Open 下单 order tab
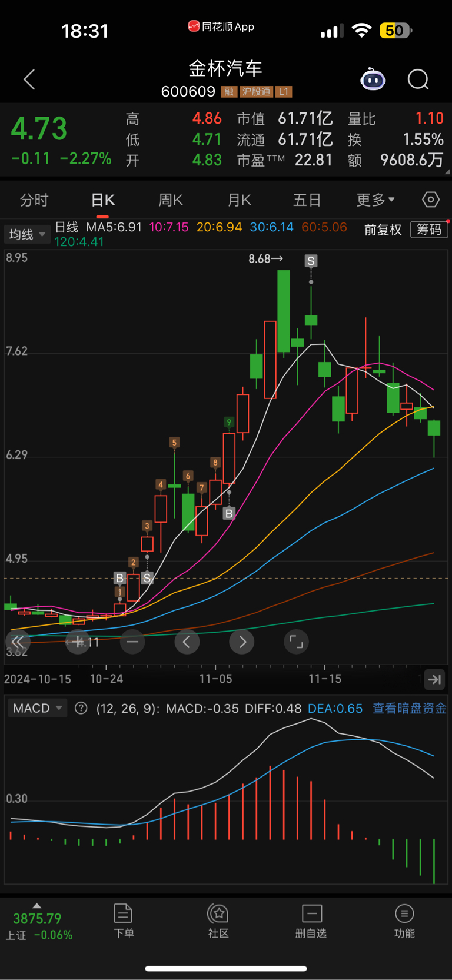The height and width of the screenshot is (980, 452). [x=124, y=921]
